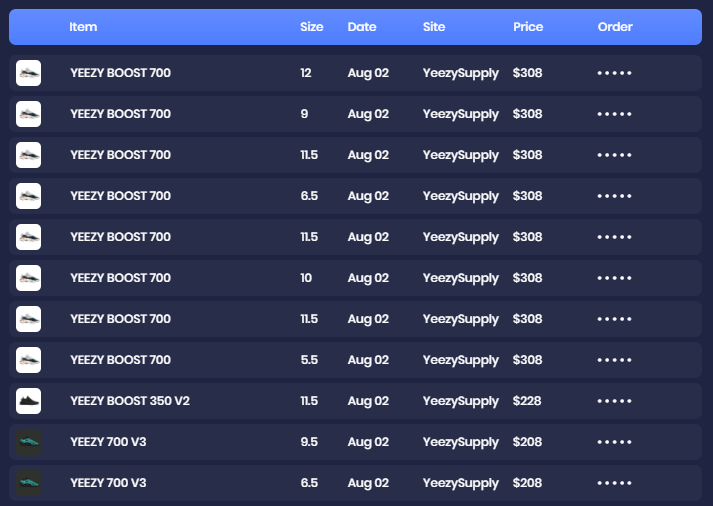The image size is (713, 506).
Task: Click Aug 02 date in the size 12 row
Action: tap(368, 73)
